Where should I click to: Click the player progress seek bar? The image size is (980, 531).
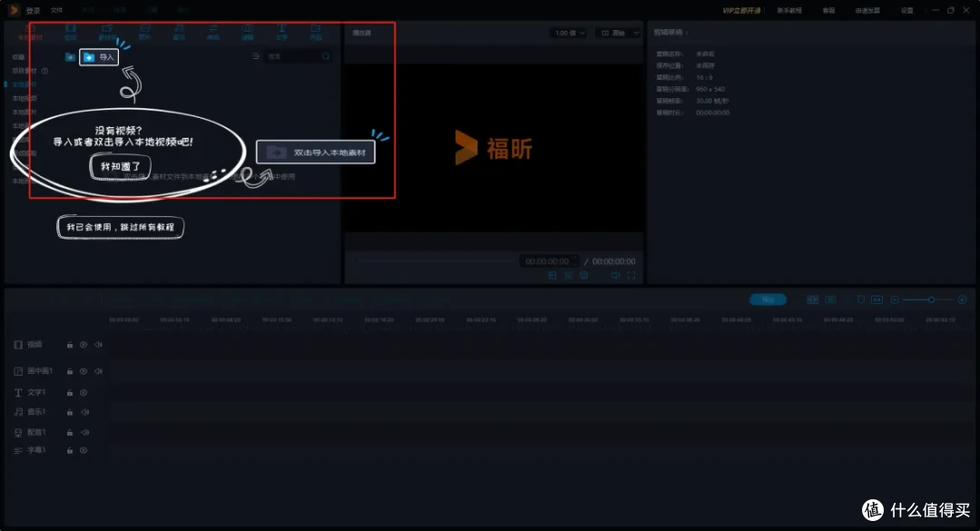pos(436,261)
